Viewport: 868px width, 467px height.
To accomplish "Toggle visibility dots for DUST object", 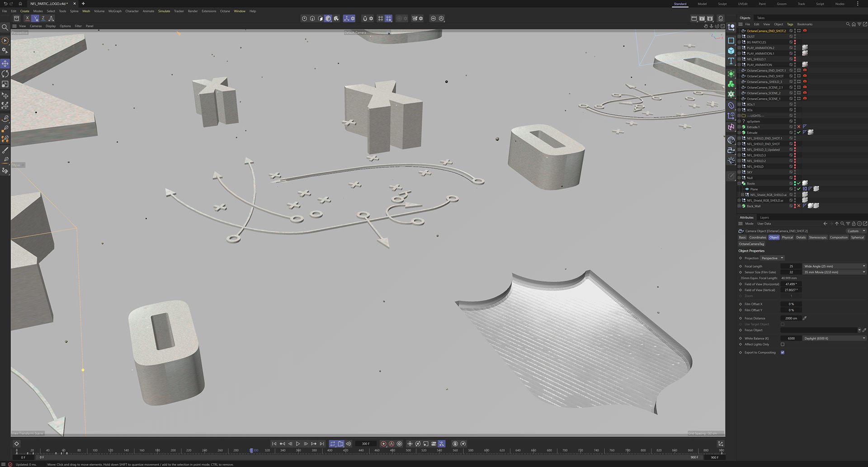I will [795, 37].
